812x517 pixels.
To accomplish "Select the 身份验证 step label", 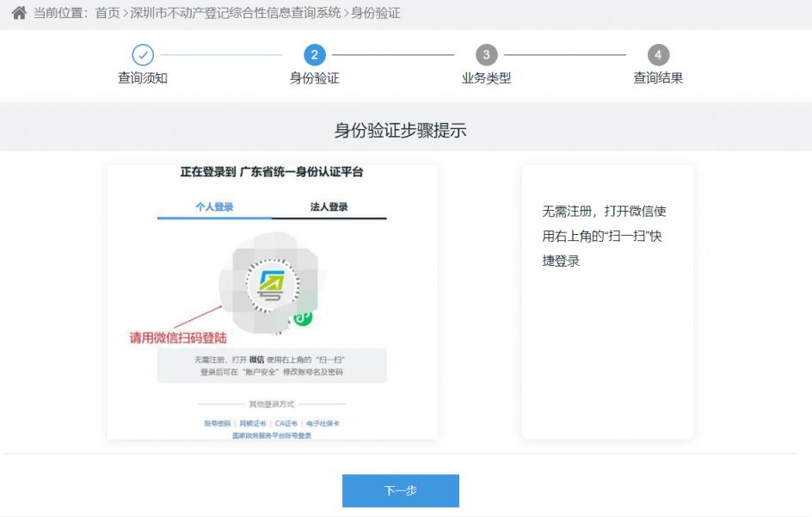I will tap(314, 77).
